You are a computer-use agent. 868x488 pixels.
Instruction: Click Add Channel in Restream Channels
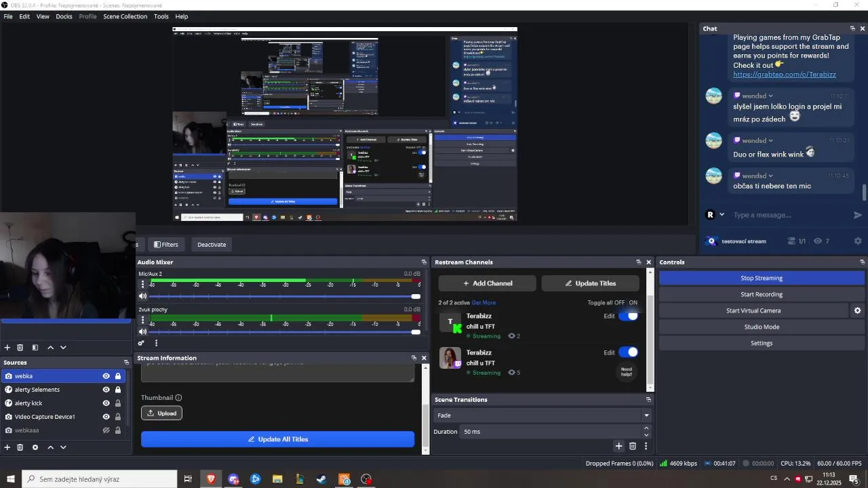488,283
